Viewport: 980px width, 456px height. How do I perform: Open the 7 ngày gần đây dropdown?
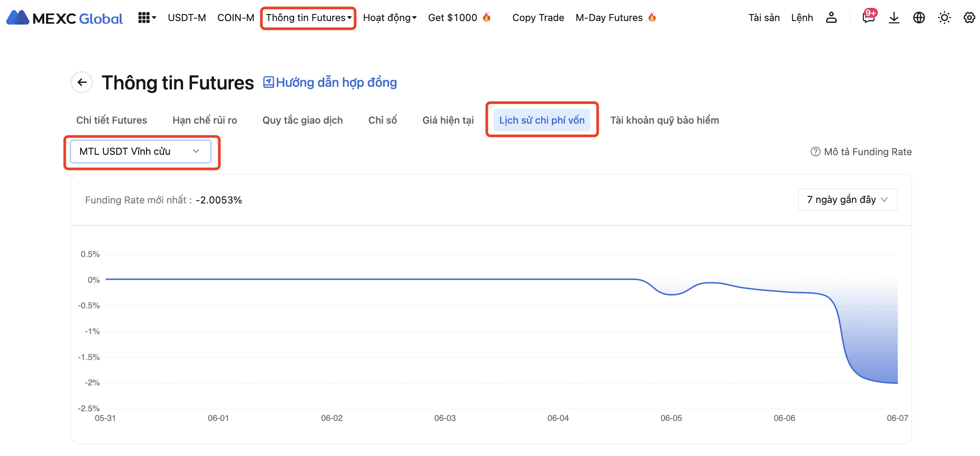tap(847, 200)
